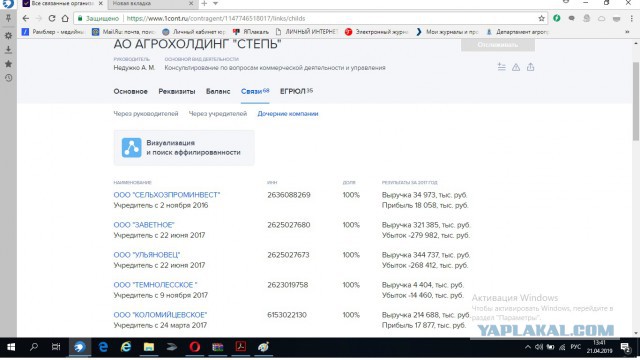The width and height of the screenshot is (640, 360).
Task: Open the sidebar settings gear icon
Action: point(8,36)
